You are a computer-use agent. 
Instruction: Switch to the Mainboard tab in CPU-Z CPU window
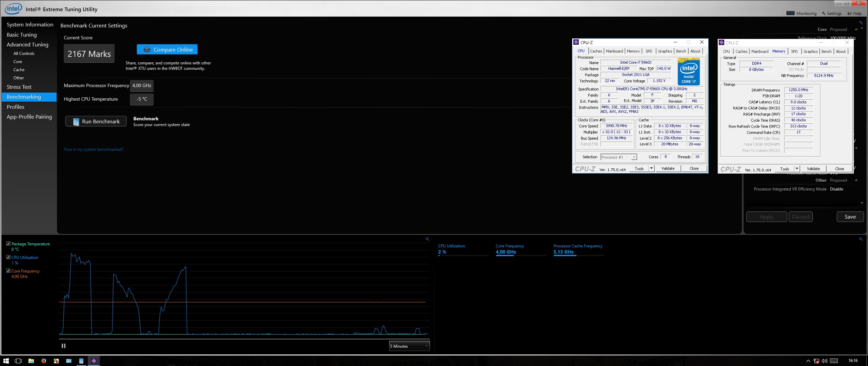pyautogui.click(x=614, y=51)
